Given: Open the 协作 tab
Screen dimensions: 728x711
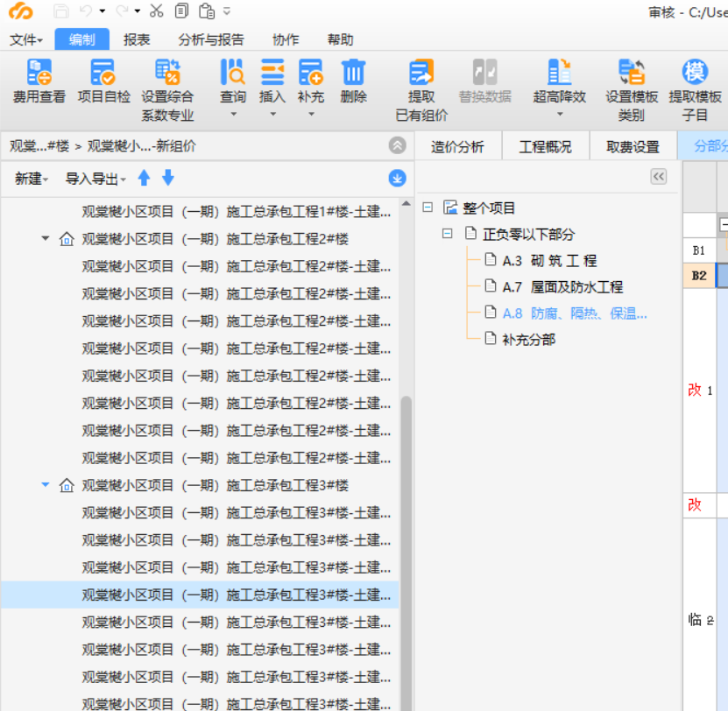Looking at the screenshot, I should 286,40.
